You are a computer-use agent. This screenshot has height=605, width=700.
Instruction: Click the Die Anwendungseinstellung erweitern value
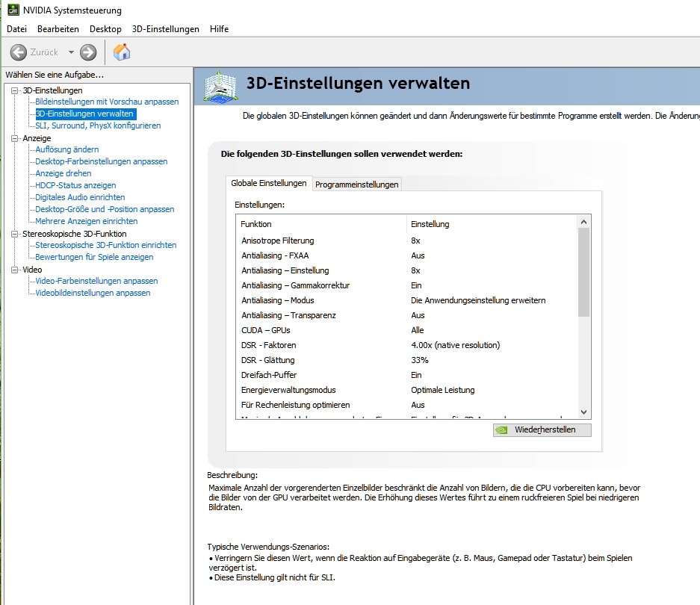point(478,300)
